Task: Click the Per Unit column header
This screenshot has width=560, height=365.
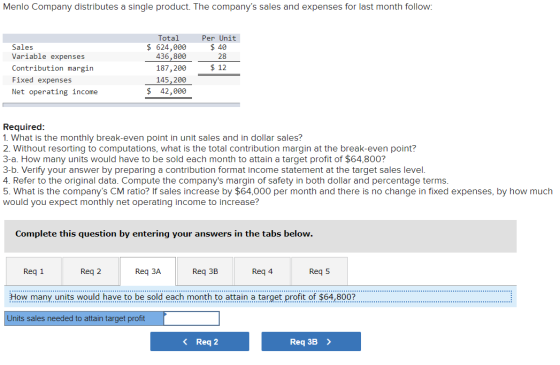Action: click(x=219, y=38)
